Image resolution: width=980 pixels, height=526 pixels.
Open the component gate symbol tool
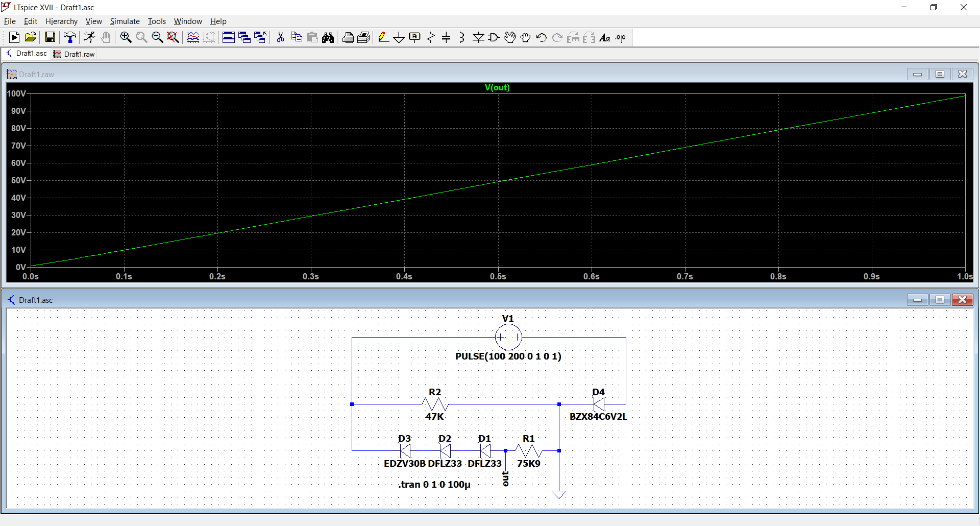point(494,37)
